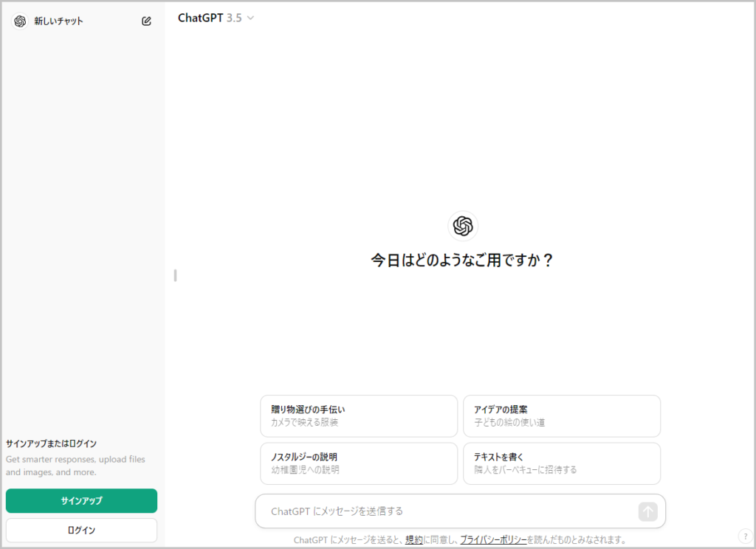Viewport: 756px width, 549px height.
Task: Select the 贈り物選びの手伝い suggestion card
Action: click(359, 416)
